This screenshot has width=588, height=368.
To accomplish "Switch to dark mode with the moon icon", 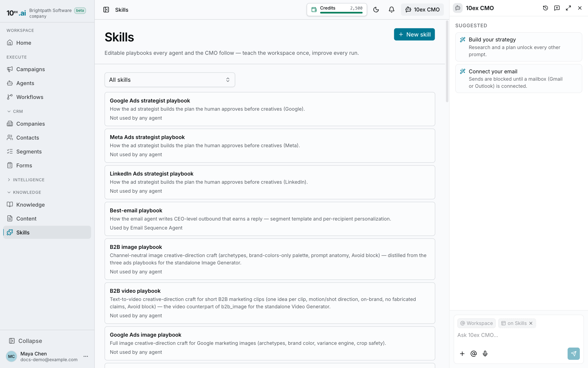I will click(x=376, y=10).
